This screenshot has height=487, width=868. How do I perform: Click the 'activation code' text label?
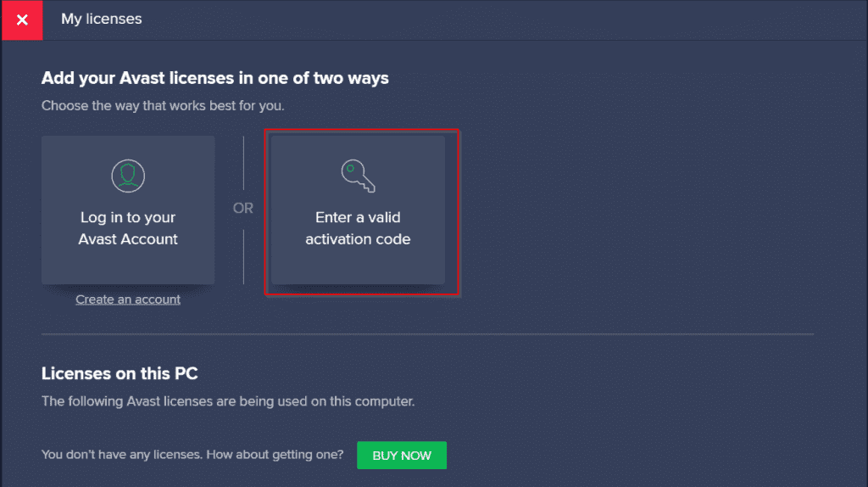pyautogui.click(x=358, y=238)
